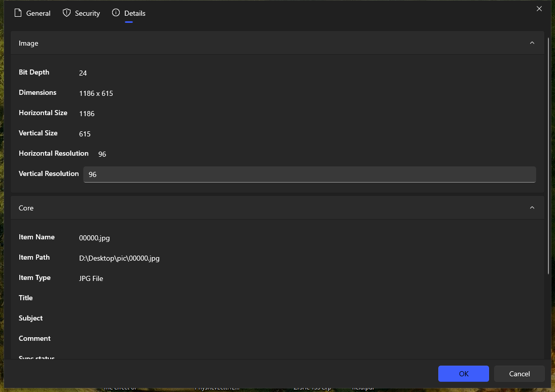Viewport: 555px width, 392px height.
Task: Click the Horizontal Resolution label
Action: (53, 153)
